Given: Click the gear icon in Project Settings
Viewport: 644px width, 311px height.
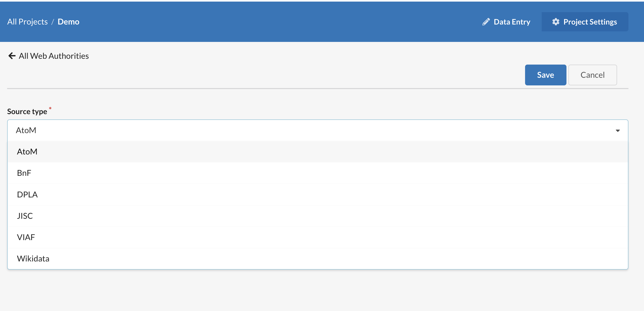Looking at the screenshot, I should (x=556, y=22).
